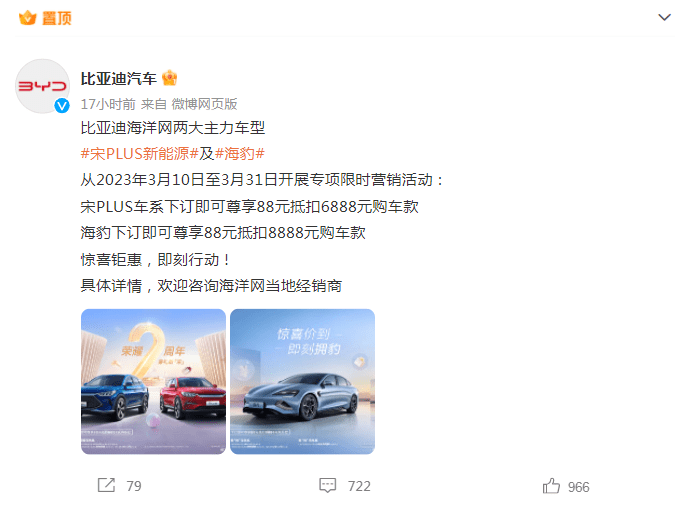Click the blue verified badge on avatar
Screen dimensions: 682x506
coord(62,105)
